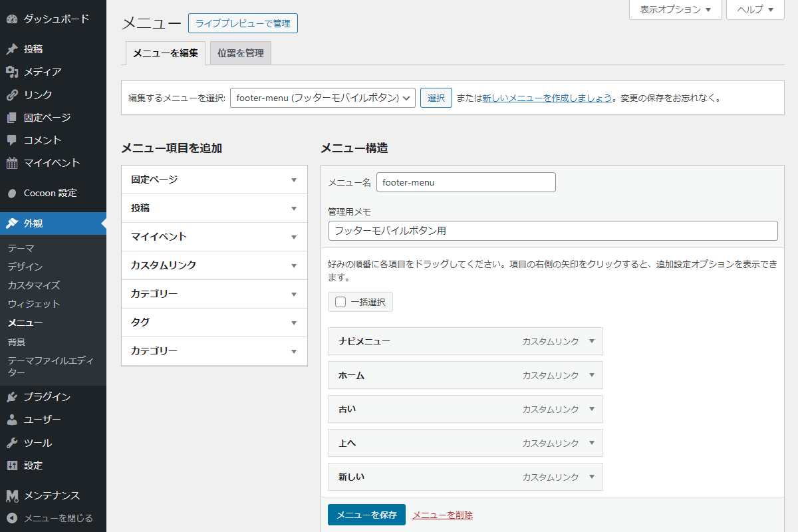
Task: Click the calendar icon for マイイベント
Action: coord(12,163)
